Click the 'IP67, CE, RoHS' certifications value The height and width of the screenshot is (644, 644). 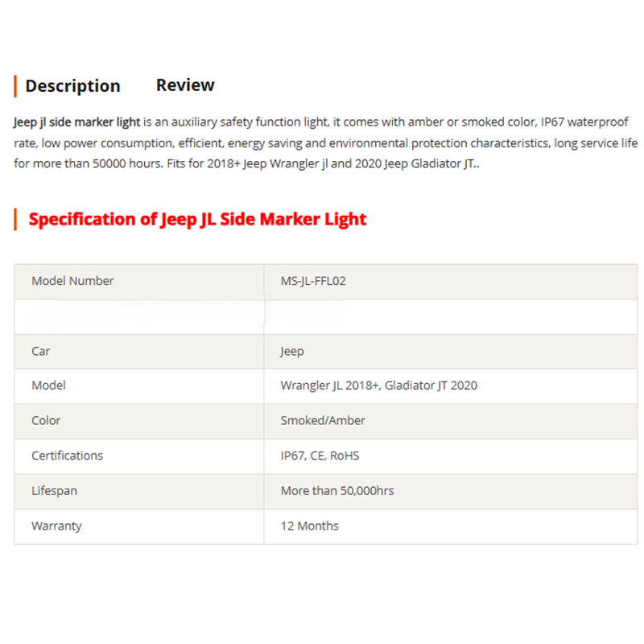tap(320, 456)
